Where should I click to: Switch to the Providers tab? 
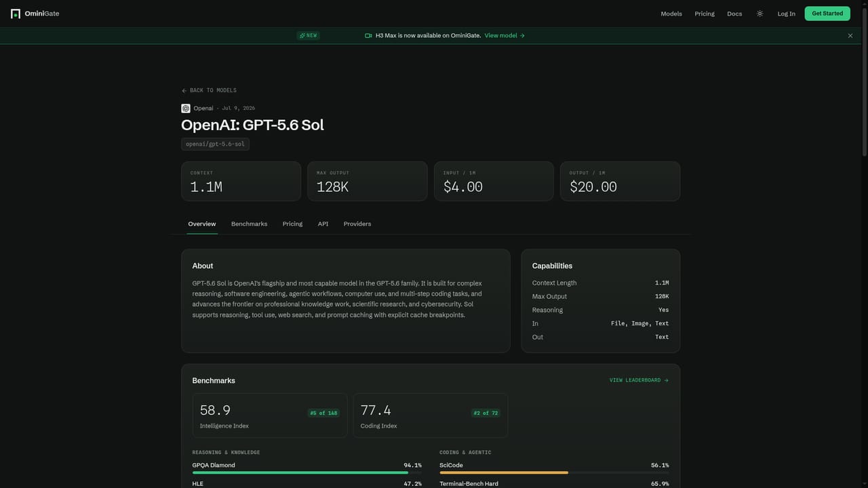[357, 224]
